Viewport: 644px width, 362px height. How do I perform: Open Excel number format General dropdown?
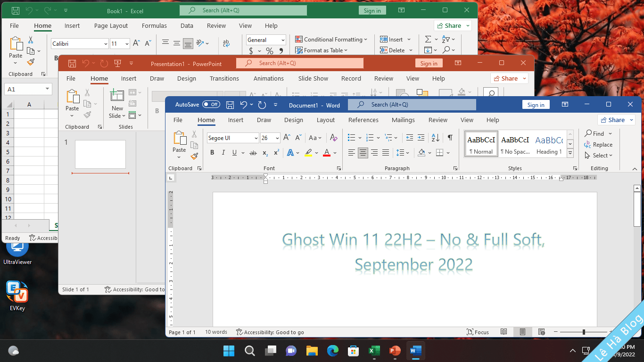pyautogui.click(x=282, y=40)
